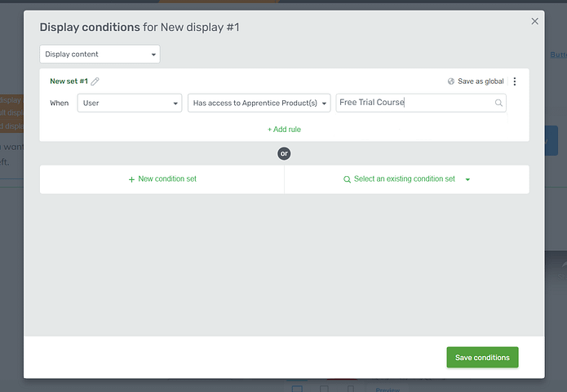This screenshot has width=567, height=392.
Task: Open the Has access to Apprentice Product(s) dropdown
Action: click(259, 104)
